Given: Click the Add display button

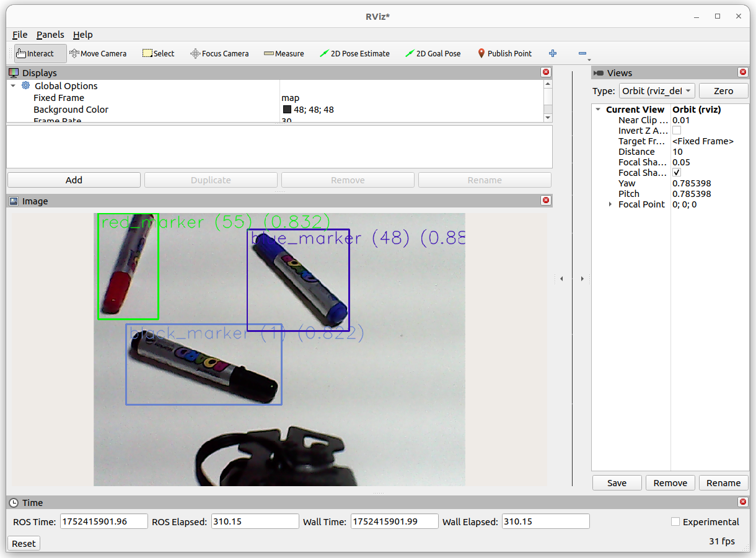Looking at the screenshot, I should pyautogui.click(x=74, y=180).
